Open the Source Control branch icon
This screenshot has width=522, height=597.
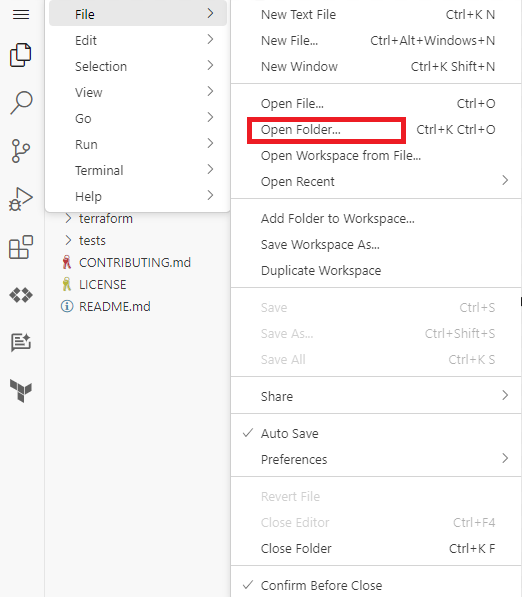(21, 151)
